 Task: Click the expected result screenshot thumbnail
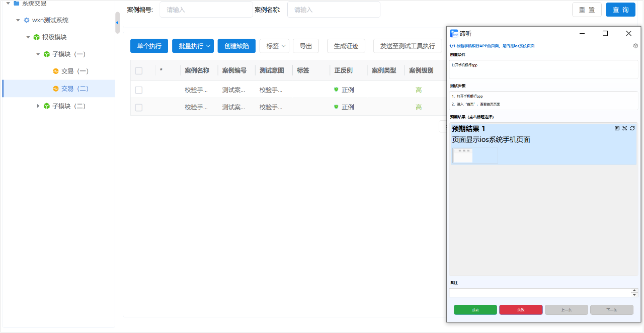pos(475,156)
